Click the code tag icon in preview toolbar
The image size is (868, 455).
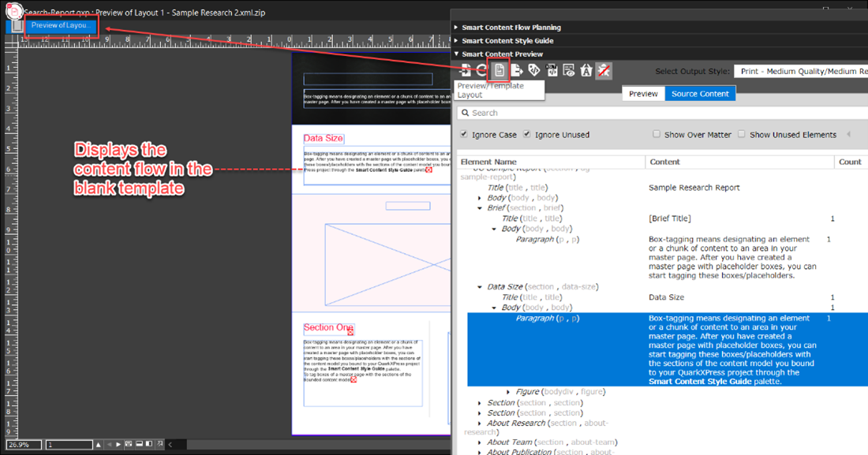pos(533,71)
